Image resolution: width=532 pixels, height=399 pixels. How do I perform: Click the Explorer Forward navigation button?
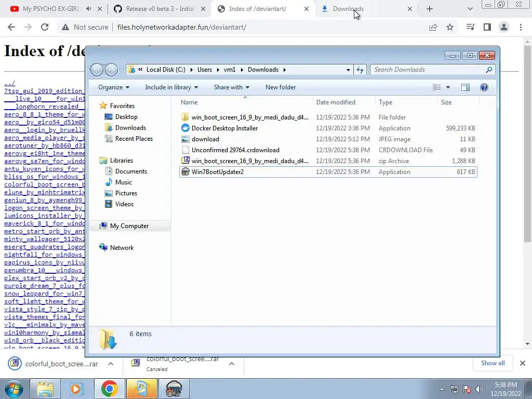tap(111, 70)
